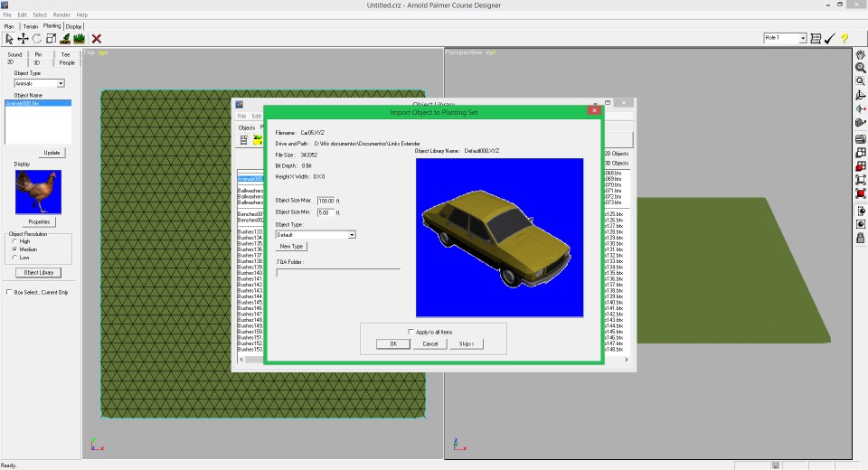Screen dimensions: 868x470
Task: Choose the move object tool
Action: coord(23,39)
